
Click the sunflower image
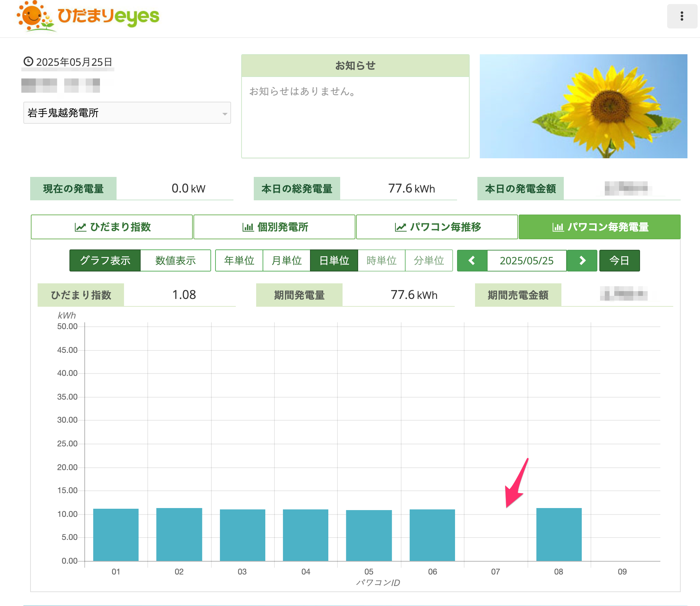click(583, 106)
